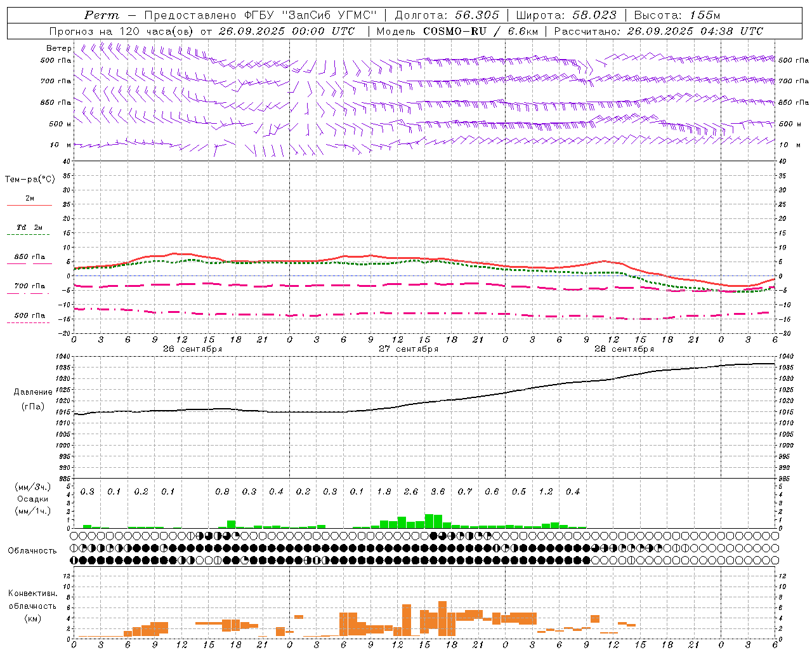The height and width of the screenshot is (650, 812).
Task: Select the "(км)" convective height unit label
Action: [33, 618]
